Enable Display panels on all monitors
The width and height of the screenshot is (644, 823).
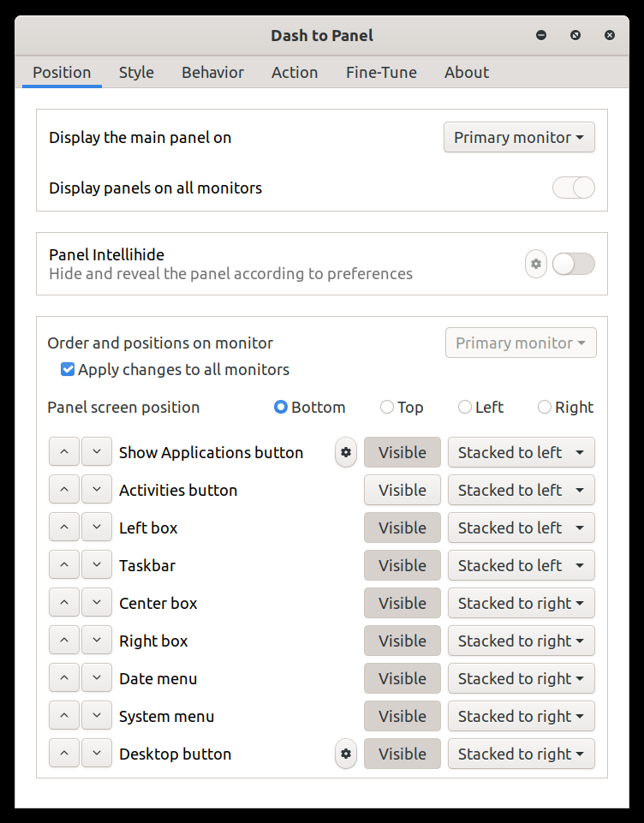[x=573, y=188]
